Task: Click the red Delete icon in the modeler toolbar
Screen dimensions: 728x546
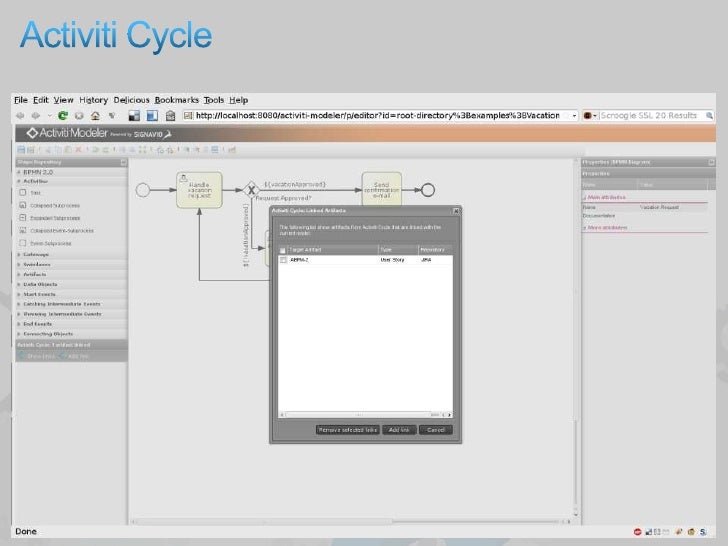Action: [x=78, y=150]
